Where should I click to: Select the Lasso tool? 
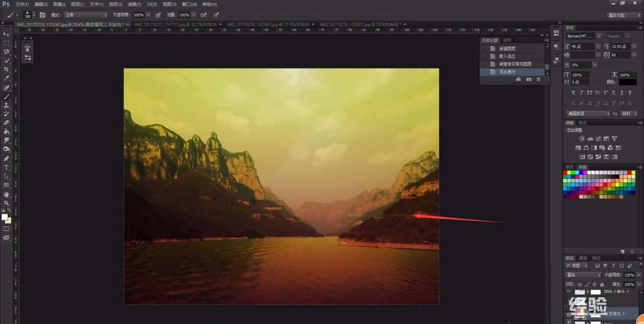coord(6,52)
